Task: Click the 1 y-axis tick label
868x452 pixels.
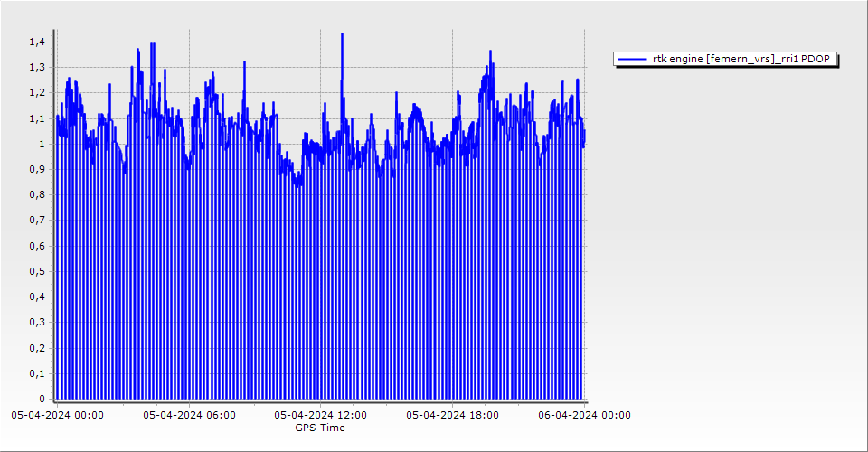Action: 41,144
